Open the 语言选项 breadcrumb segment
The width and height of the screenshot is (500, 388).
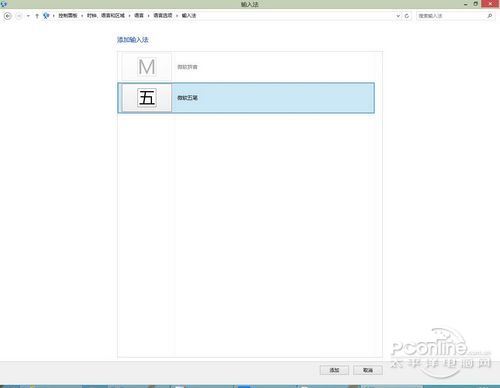[163, 16]
